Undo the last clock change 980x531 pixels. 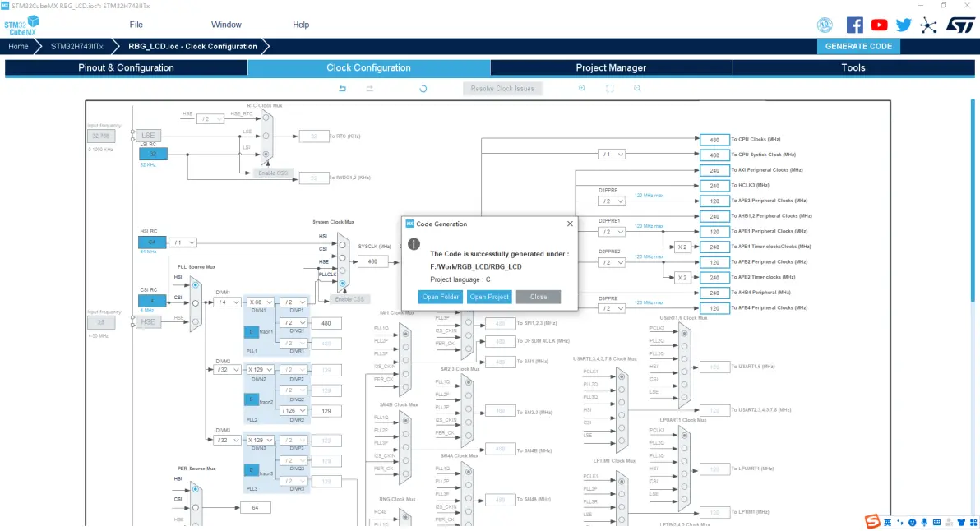click(343, 89)
